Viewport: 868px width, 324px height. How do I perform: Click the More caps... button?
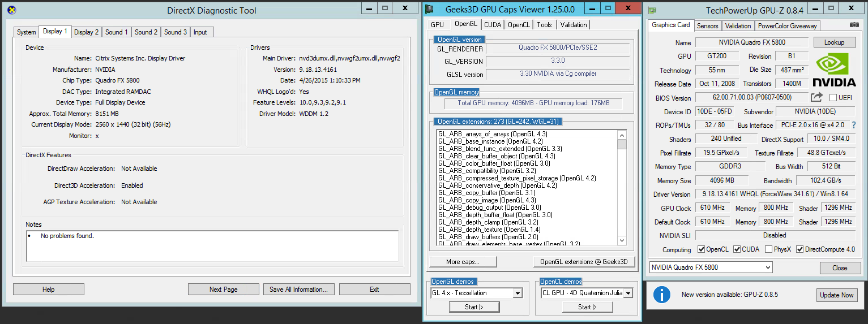point(463,262)
